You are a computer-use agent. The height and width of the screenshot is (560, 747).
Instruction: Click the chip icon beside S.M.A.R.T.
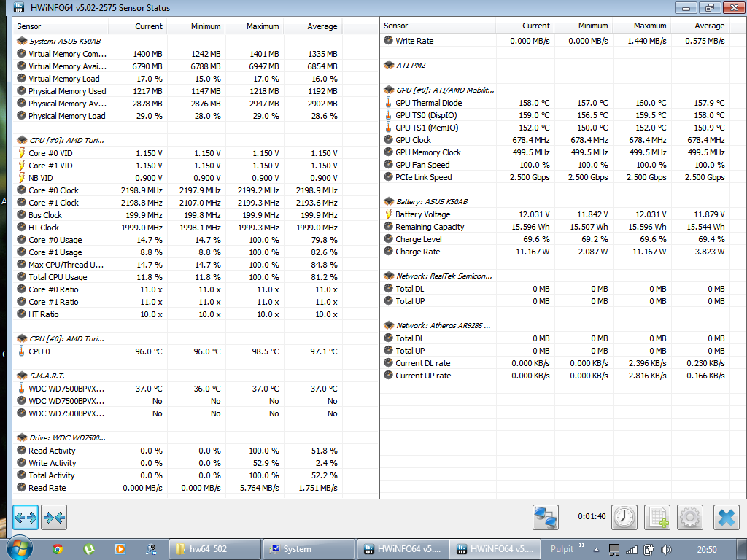tap(21, 376)
